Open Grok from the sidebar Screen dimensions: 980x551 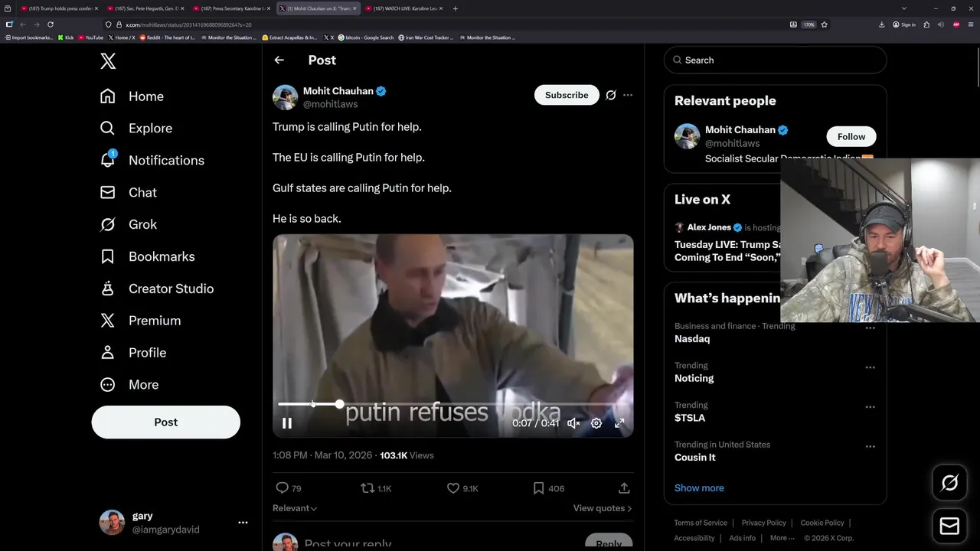(x=128, y=225)
